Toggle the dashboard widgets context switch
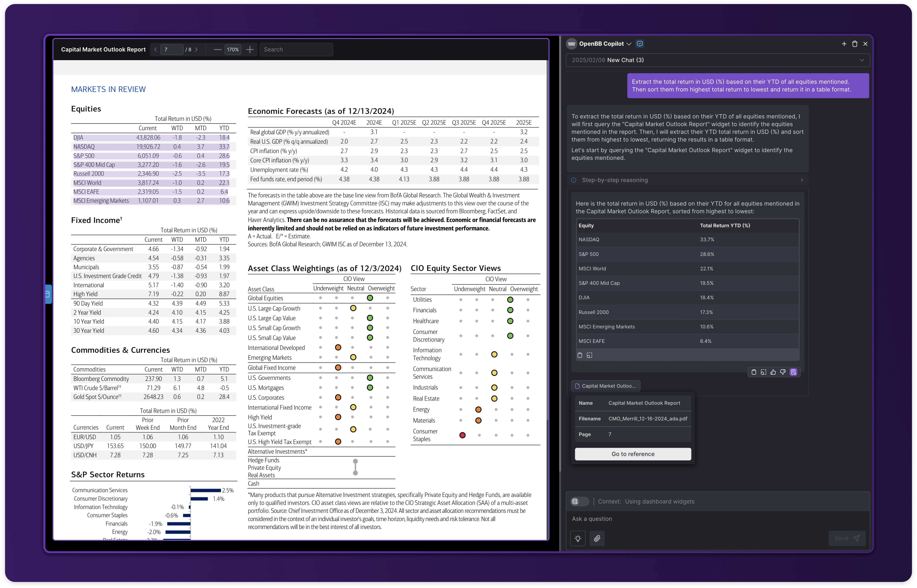This screenshot has height=588, width=917. (580, 502)
